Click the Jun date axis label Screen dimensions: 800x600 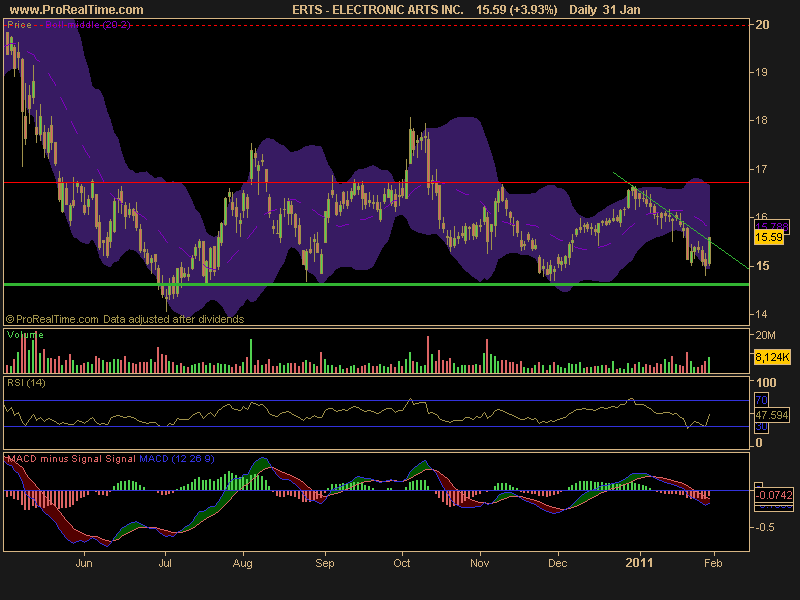coord(84,563)
